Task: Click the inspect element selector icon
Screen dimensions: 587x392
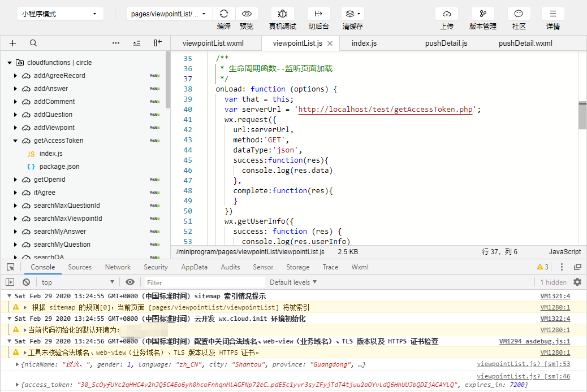Action: point(11,267)
